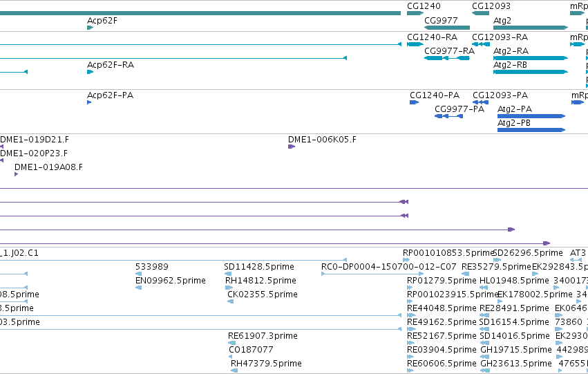The image size is (588, 374).
Task: Click the CG1240 gene feature bar
Action: click(415, 13)
